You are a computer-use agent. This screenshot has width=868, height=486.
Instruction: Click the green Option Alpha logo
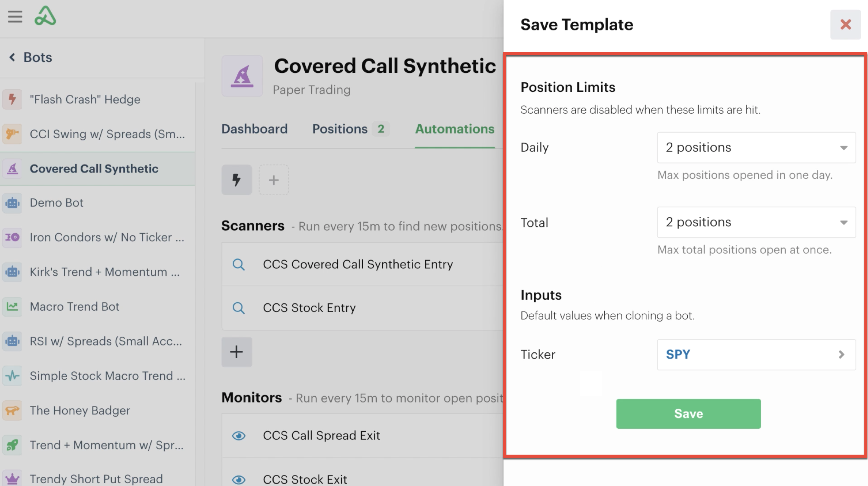click(x=45, y=16)
